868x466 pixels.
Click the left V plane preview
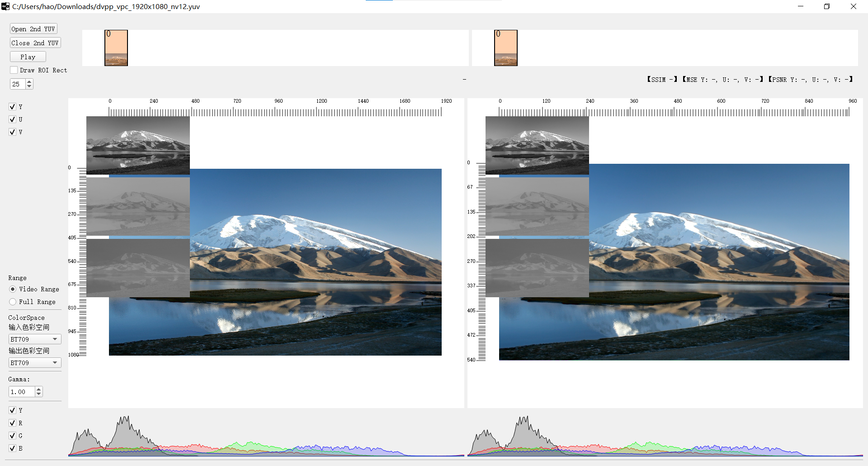click(x=138, y=268)
